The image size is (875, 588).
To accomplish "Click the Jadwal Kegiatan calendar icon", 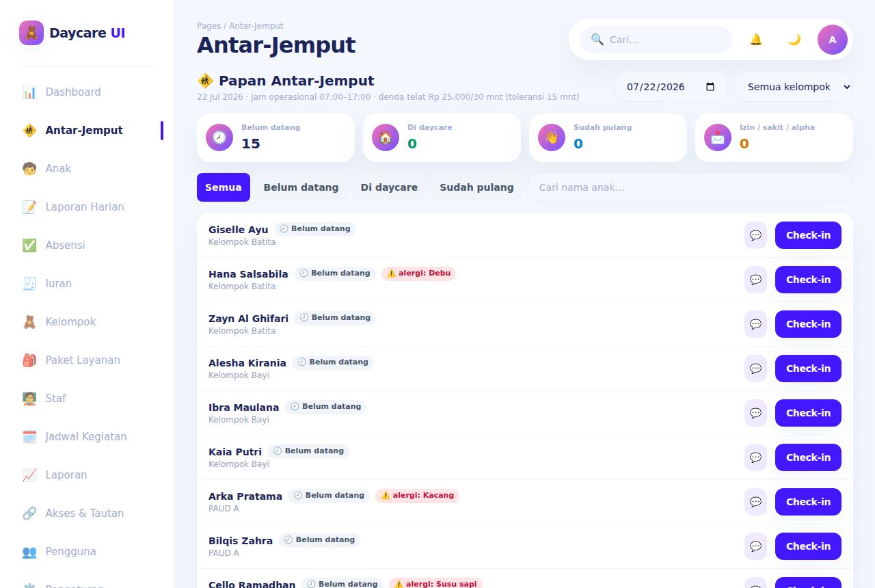I will 29,437.
